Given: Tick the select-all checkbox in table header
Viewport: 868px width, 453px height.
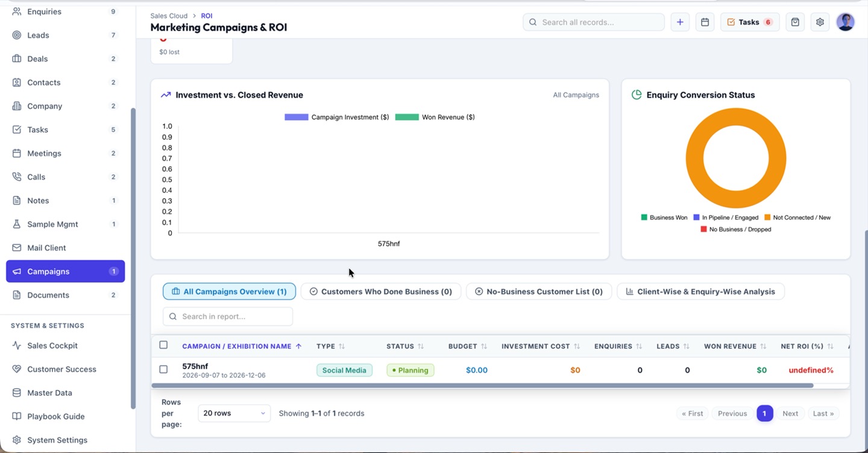Looking at the screenshot, I should [163, 345].
